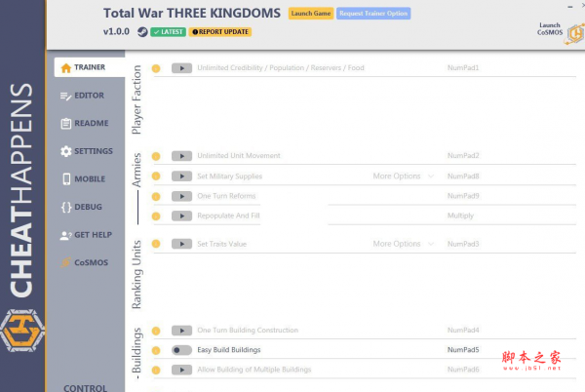Click the Cheat Happens logo in sidebar
Image resolution: width=585 pixels, height=392 pixels.
[22, 331]
